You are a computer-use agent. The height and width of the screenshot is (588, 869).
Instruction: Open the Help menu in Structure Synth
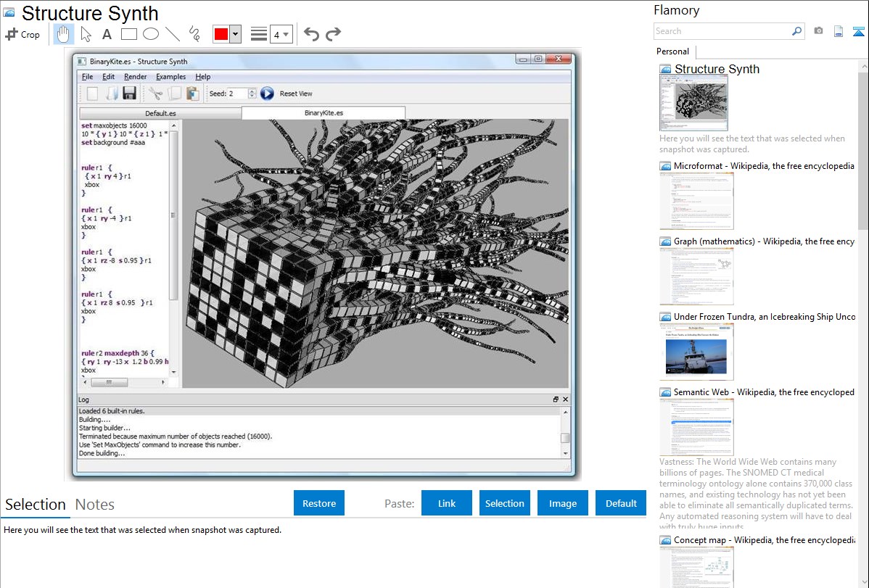203,77
